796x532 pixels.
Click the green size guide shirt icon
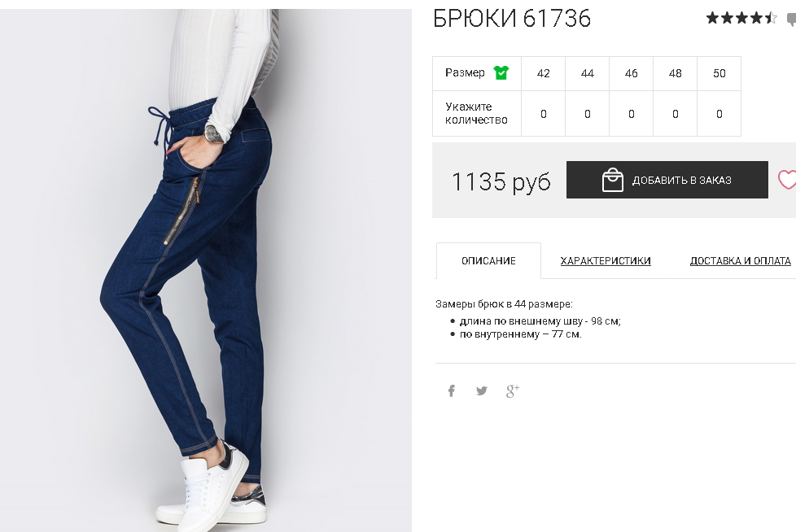tap(501, 73)
